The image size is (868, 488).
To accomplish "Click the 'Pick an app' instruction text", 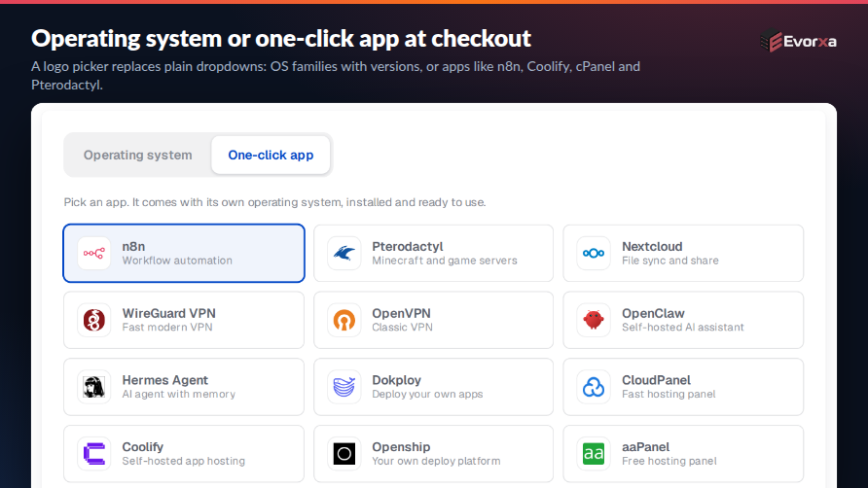I will point(274,202).
